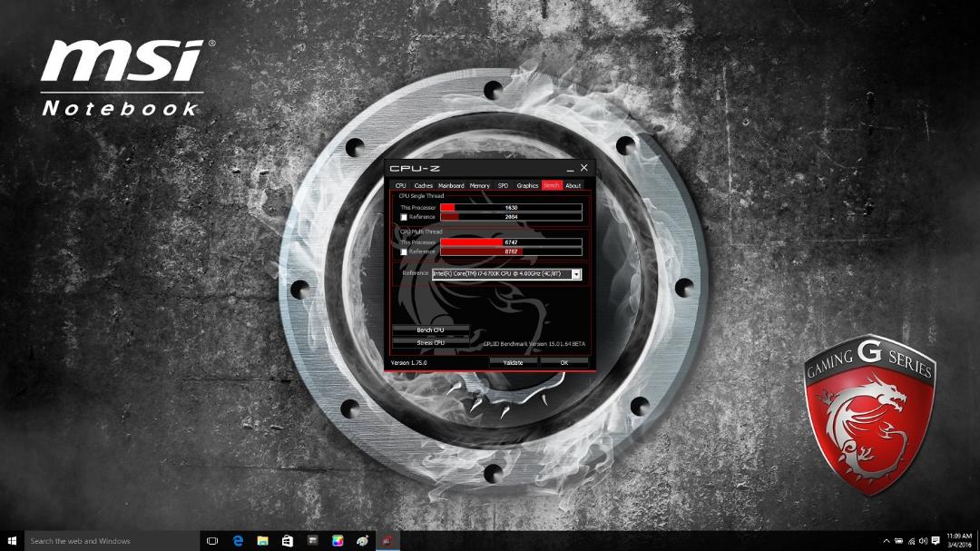Open the Action Center notifications icon
980x551 pixels.
[936, 541]
